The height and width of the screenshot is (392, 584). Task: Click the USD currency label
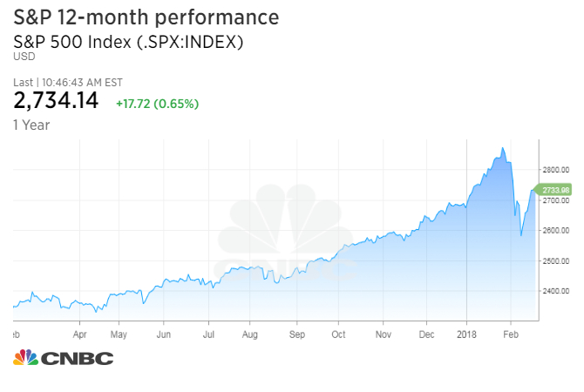tap(22, 57)
